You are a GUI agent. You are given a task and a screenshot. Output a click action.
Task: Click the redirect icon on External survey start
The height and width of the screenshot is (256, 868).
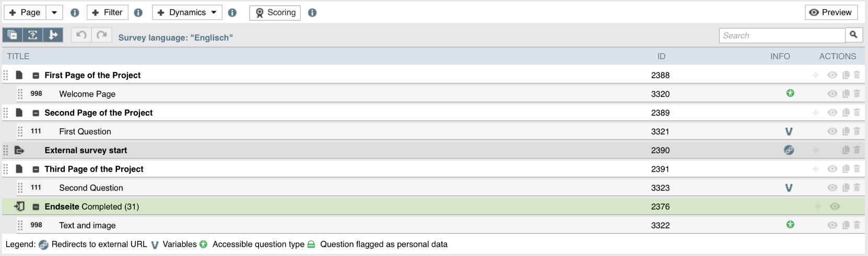click(789, 150)
